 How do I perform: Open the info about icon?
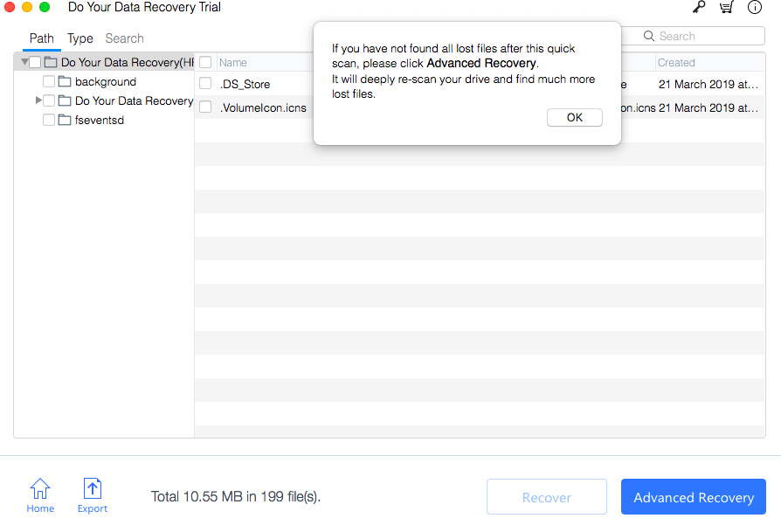point(755,7)
